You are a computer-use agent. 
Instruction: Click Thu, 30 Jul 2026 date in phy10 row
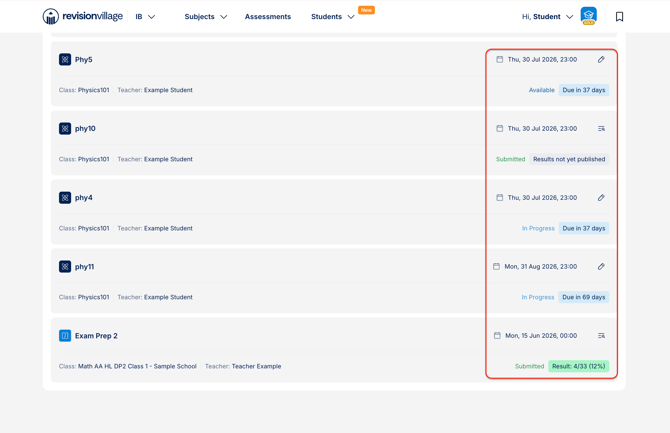click(x=542, y=129)
